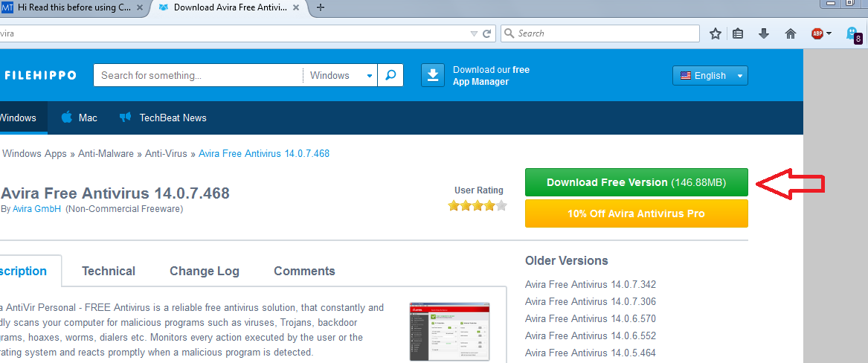Screen dimensions: 868x363
Task: Click Download Free Version button
Action: click(x=637, y=182)
